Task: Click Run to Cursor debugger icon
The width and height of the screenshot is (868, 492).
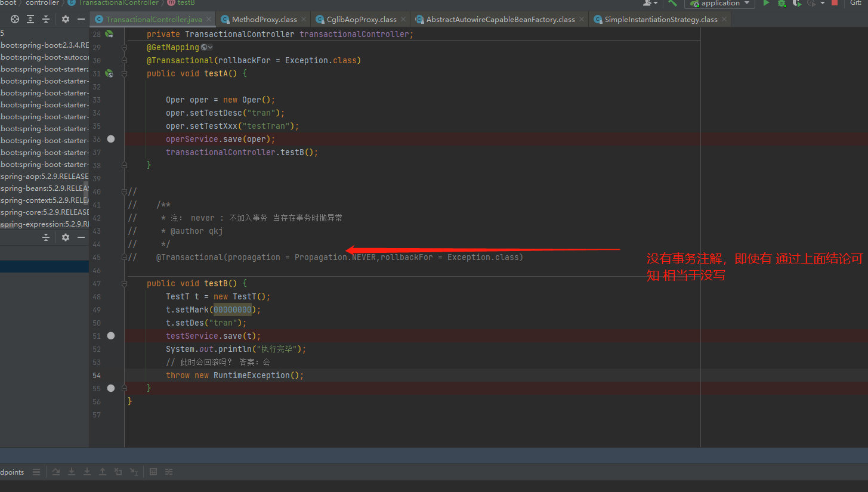Action: 134,472
